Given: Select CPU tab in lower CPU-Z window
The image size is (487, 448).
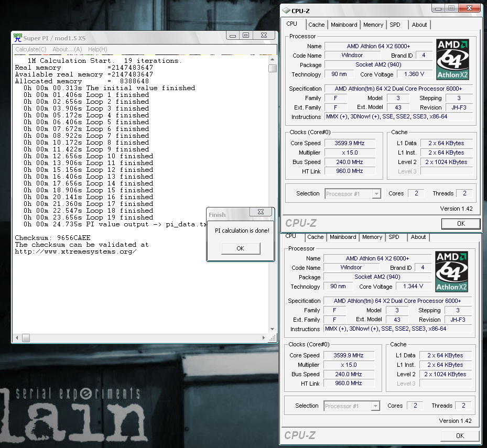Looking at the screenshot, I should pyautogui.click(x=291, y=236).
